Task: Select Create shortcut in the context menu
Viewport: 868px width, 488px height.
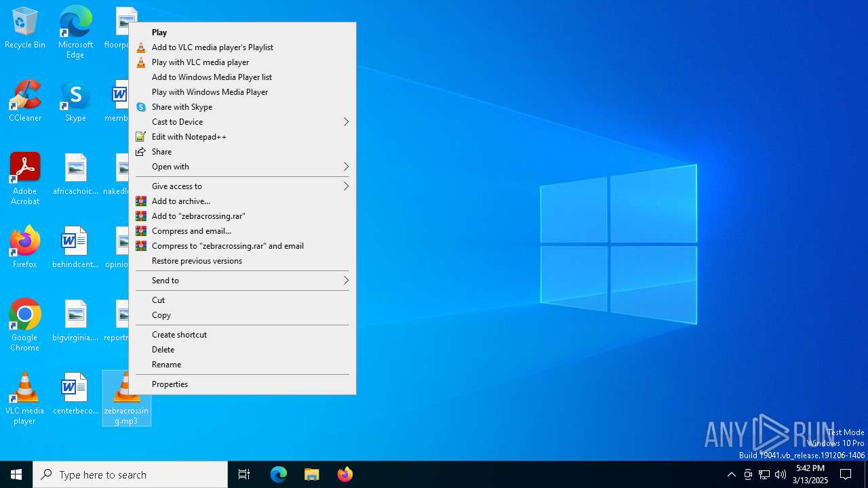Action: pyautogui.click(x=242, y=335)
